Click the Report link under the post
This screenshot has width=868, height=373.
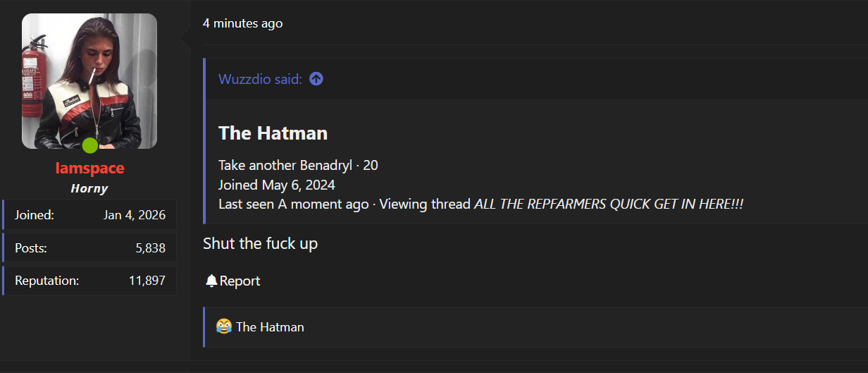point(240,281)
